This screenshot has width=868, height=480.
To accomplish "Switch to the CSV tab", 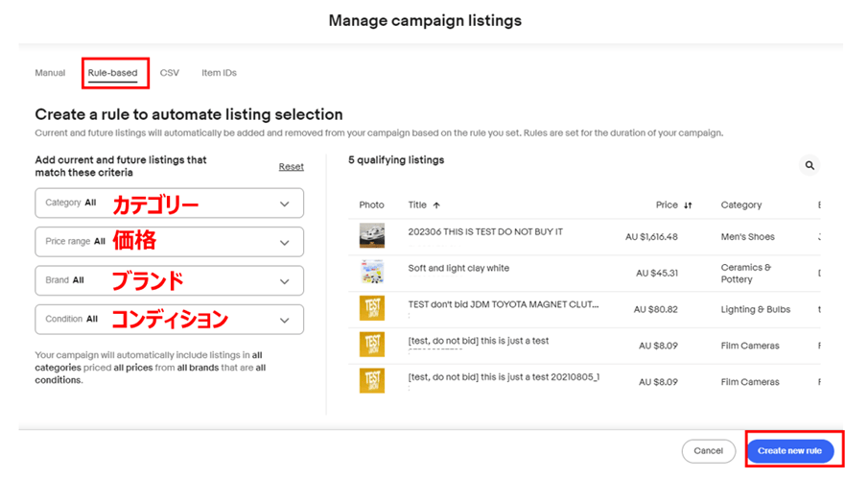I will pyautogui.click(x=170, y=73).
